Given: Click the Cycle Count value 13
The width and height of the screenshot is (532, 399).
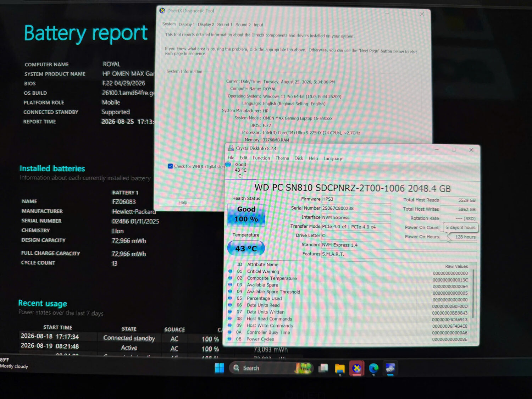Looking at the screenshot, I should [114, 264].
